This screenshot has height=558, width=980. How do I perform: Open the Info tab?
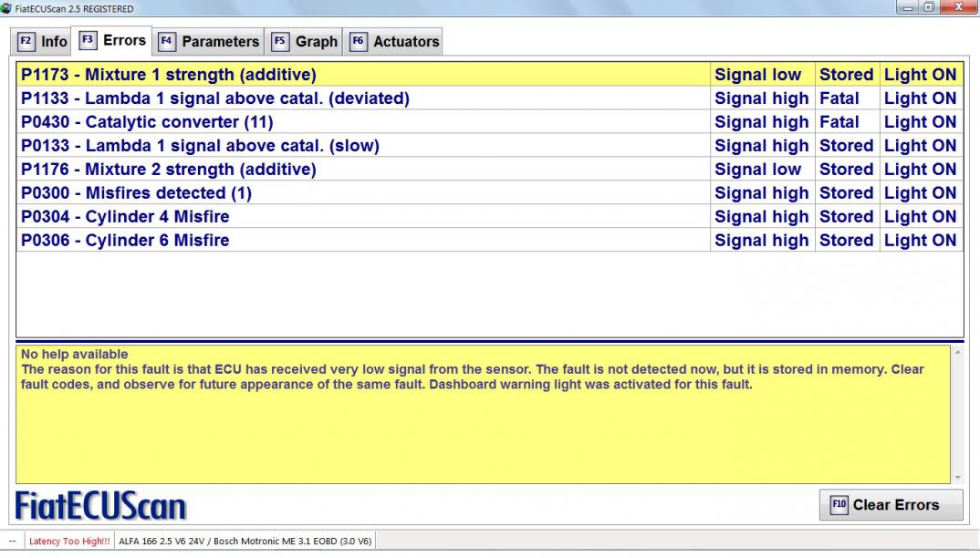42,42
